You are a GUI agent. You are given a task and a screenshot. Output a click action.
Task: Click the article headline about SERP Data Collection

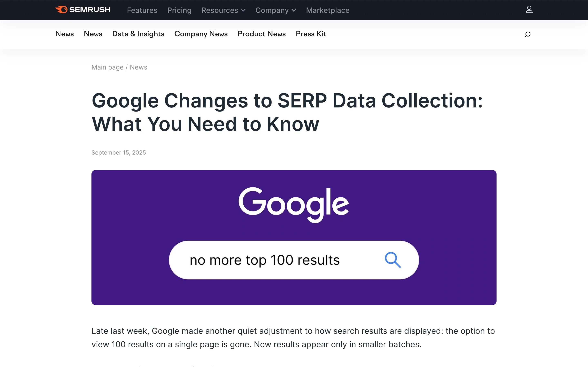pyautogui.click(x=287, y=112)
